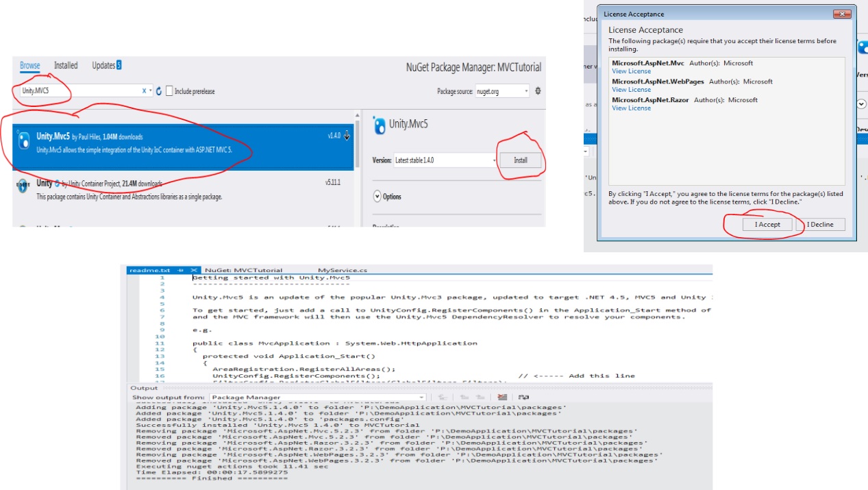
Task: Toggle word wrap icon in Output toolbar
Action: (x=524, y=397)
